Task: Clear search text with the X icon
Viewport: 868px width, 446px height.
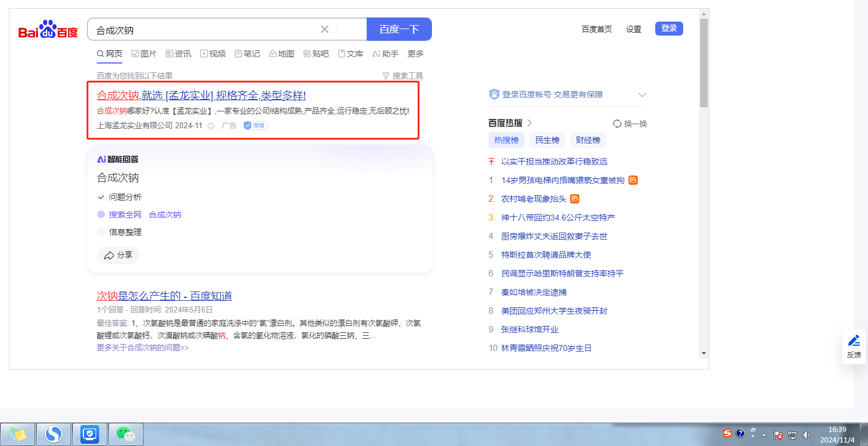Action: click(x=325, y=29)
